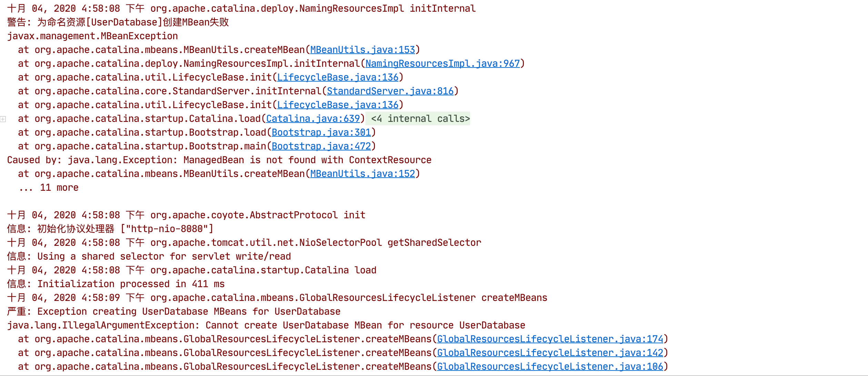Jump to Bootstrap.java:301
868x376 pixels.
pos(321,133)
